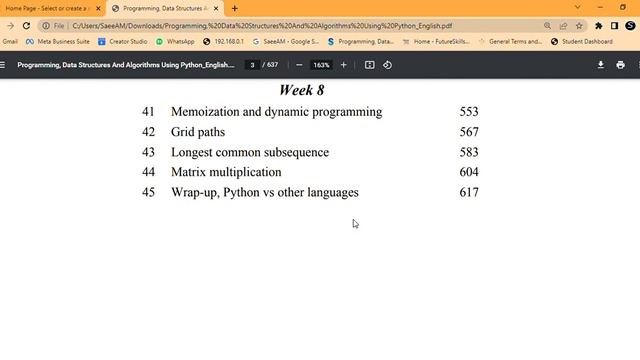The width and height of the screenshot is (640, 360).
Task: Close the Programming, Data Structures tab
Action: [216, 8]
